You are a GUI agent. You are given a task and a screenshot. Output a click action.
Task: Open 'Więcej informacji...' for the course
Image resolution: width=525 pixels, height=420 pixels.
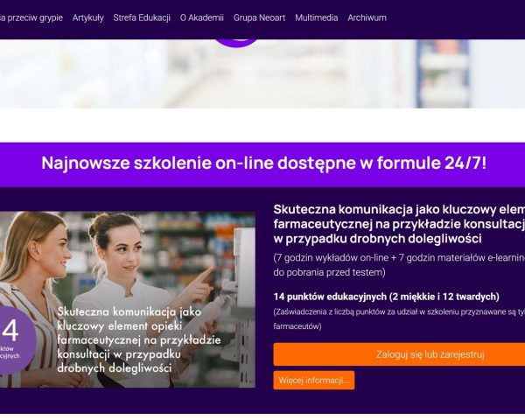pyautogui.click(x=314, y=380)
